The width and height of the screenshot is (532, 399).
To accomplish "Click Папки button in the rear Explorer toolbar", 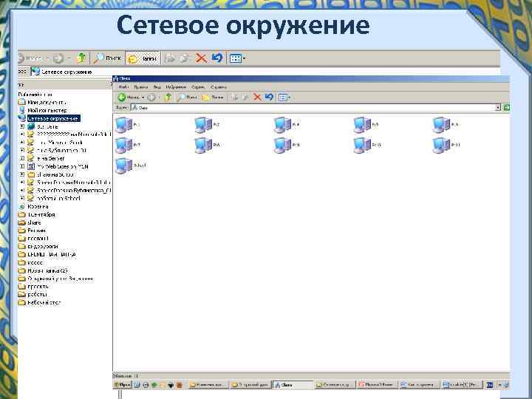I will 143,58.
